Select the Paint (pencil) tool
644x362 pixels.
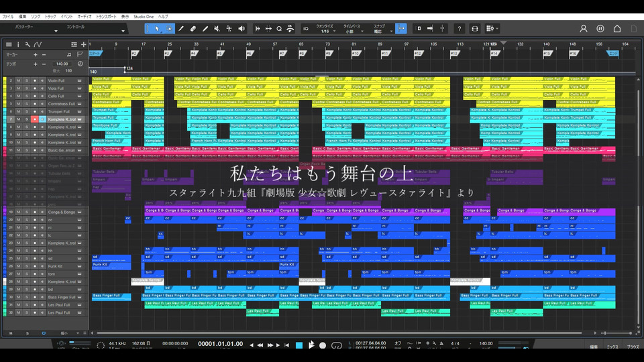pos(205,28)
